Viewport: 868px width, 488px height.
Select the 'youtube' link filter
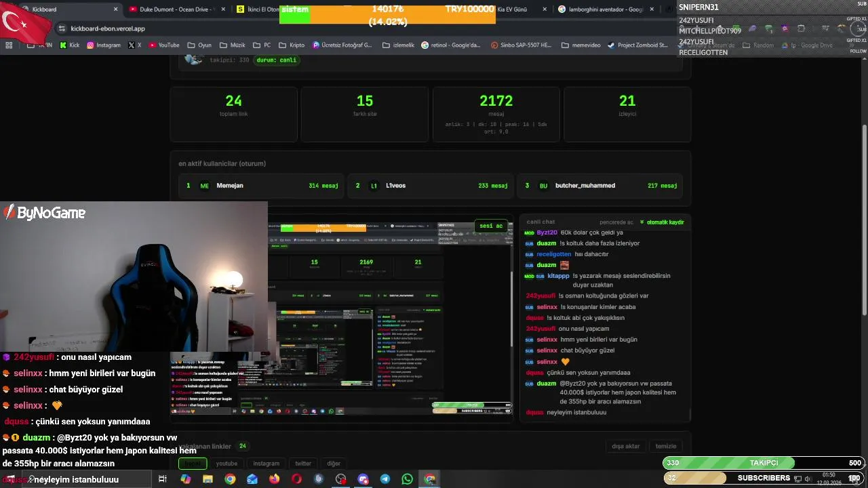point(226,464)
